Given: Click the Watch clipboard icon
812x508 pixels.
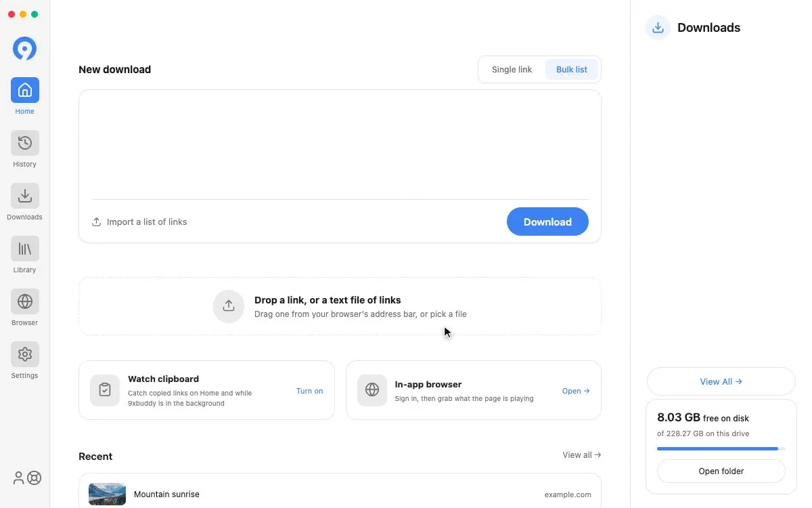Looking at the screenshot, I should tap(105, 390).
